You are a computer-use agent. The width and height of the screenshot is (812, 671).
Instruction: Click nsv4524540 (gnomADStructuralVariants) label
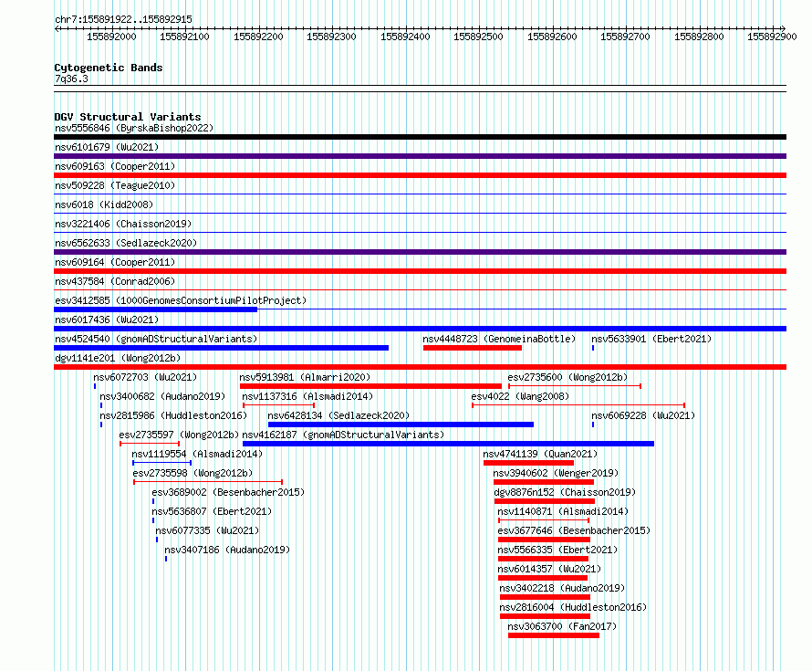click(156, 339)
